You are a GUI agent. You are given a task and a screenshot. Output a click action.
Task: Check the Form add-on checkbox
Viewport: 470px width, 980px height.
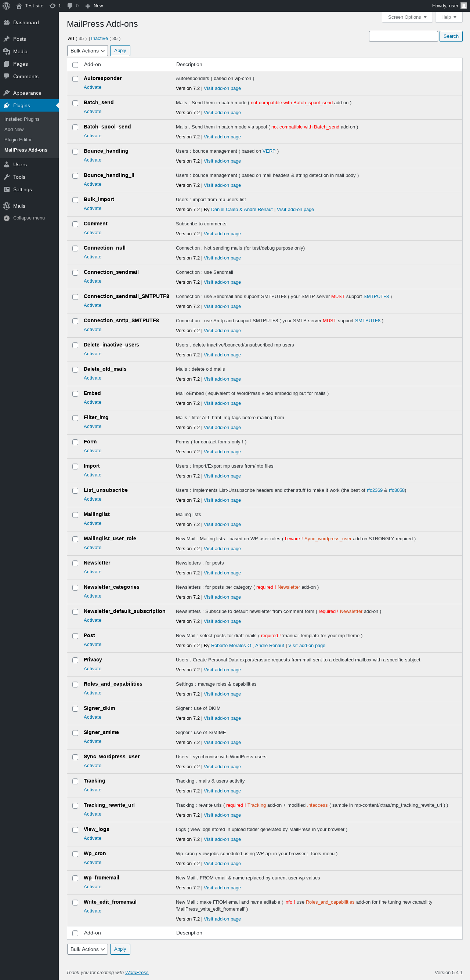coord(75,442)
